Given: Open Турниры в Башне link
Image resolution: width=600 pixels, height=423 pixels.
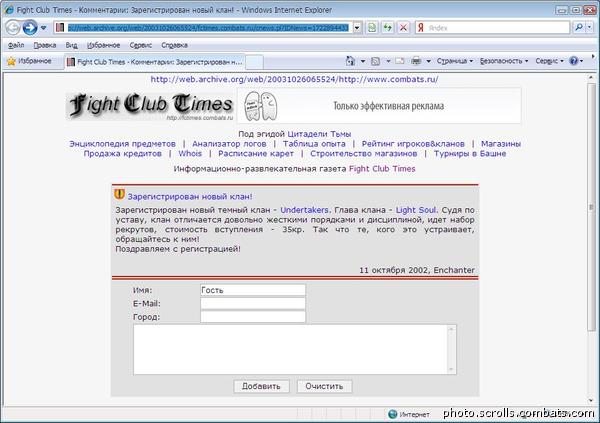Looking at the screenshot, I should click(470, 154).
